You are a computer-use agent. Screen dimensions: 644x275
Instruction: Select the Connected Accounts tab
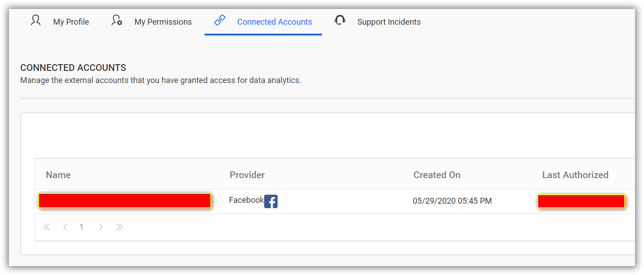click(x=274, y=22)
